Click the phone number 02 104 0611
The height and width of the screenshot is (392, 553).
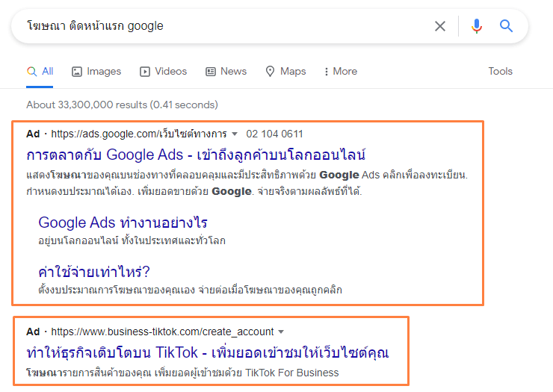(274, 134)
